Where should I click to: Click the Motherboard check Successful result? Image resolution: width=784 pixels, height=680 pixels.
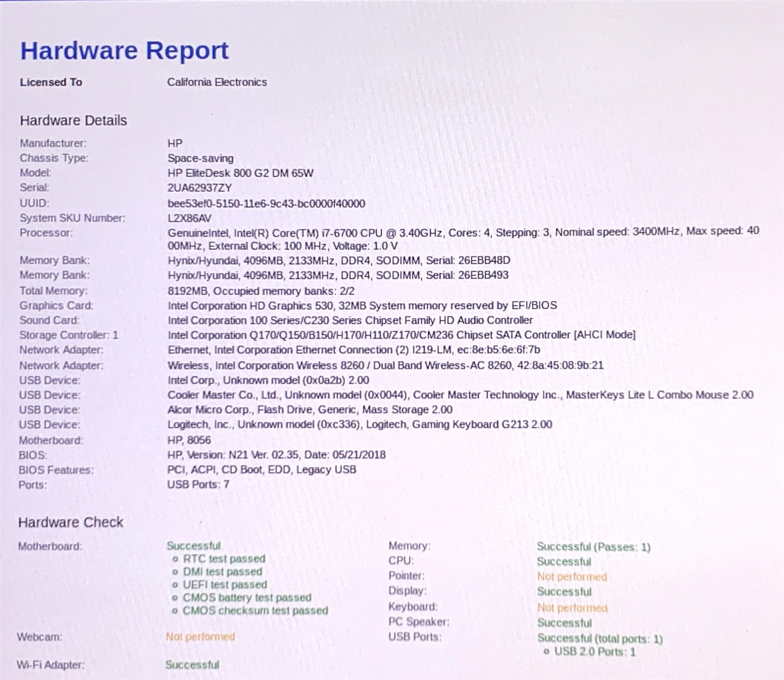(x=194, y=546)
